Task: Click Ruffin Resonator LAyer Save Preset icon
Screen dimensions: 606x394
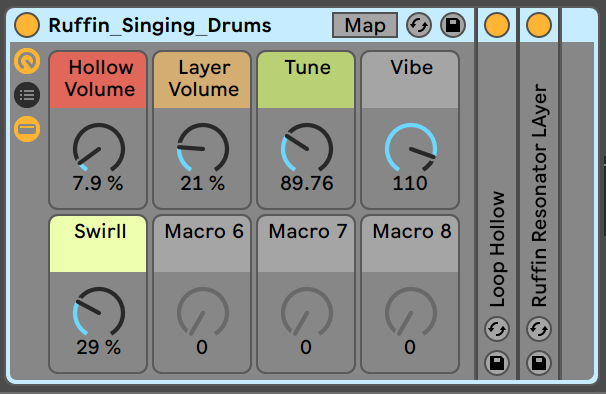Action: pyautogui.click(x=539, y=363)
